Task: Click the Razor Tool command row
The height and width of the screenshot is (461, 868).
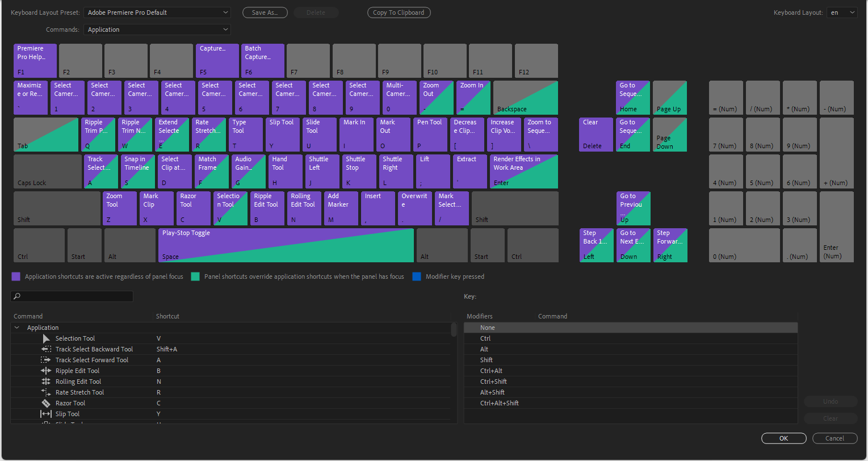Action: pyautogui.click(x=230, y=403)
